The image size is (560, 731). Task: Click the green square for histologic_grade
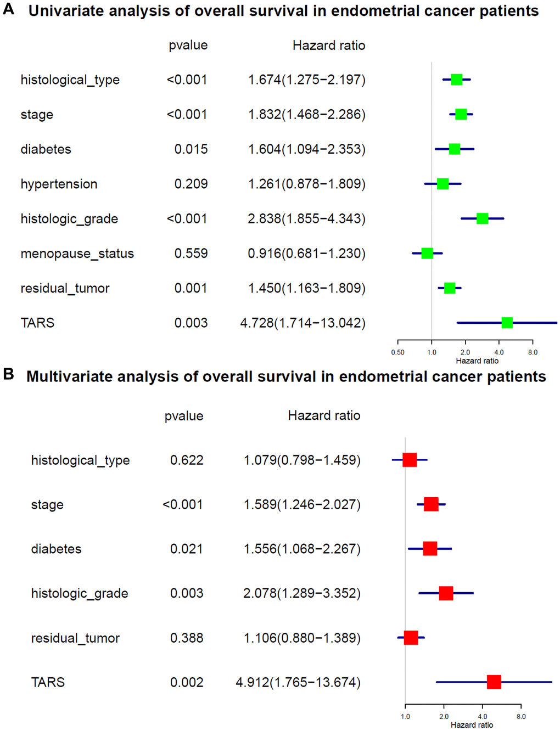coord(482,218)
